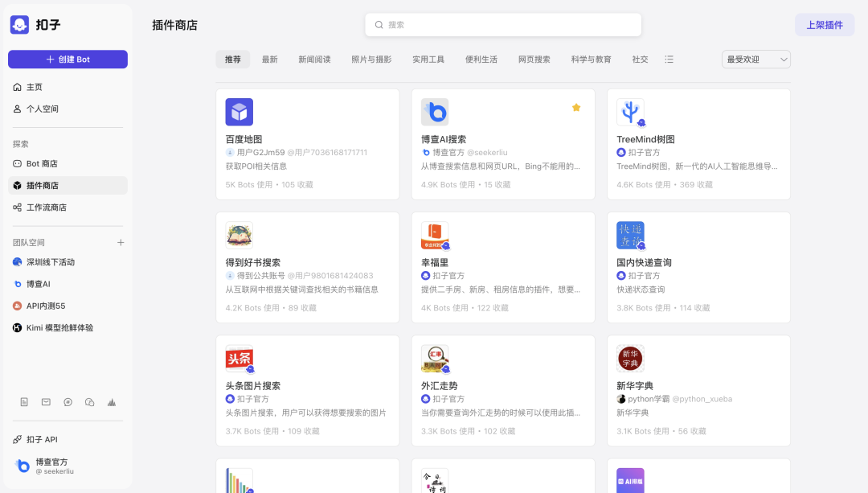Viewport: 868px width, 493px height.
Task: Open the Kimi 模型抢鲜体验 team space
Action: pos(68,327)
